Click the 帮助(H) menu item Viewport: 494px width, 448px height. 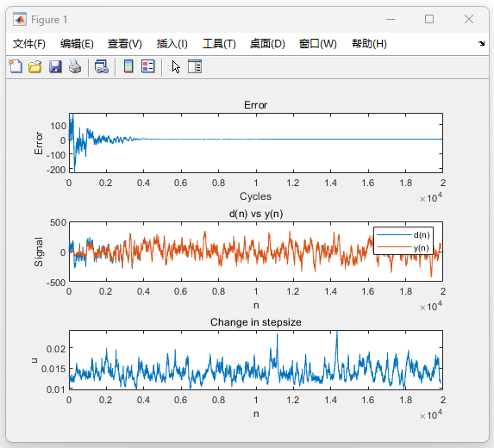[369, 44]
